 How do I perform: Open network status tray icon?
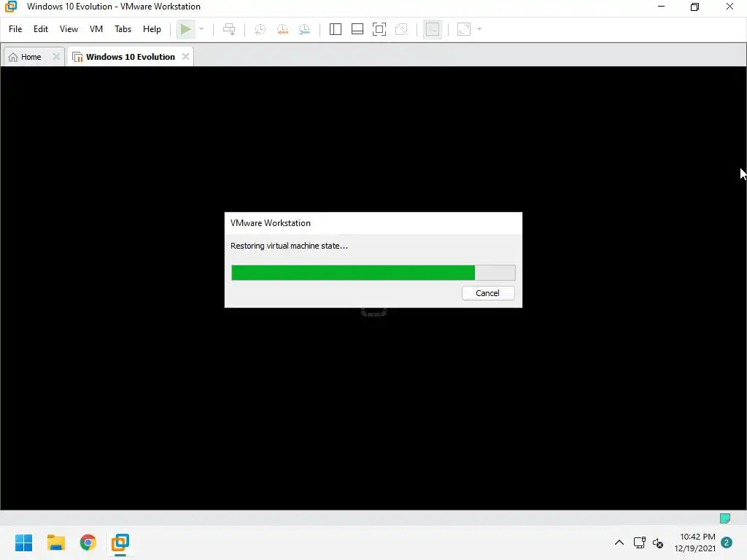pos(639,542)
